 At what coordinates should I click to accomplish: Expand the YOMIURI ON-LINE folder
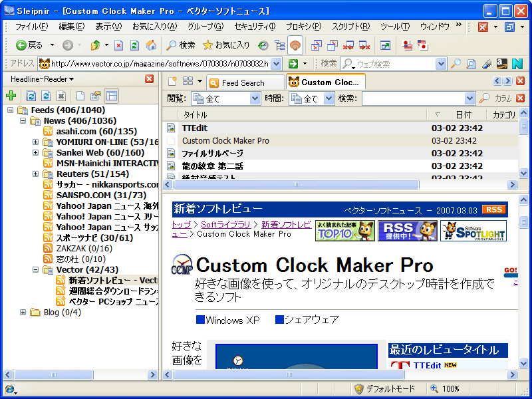click(35, 142)
